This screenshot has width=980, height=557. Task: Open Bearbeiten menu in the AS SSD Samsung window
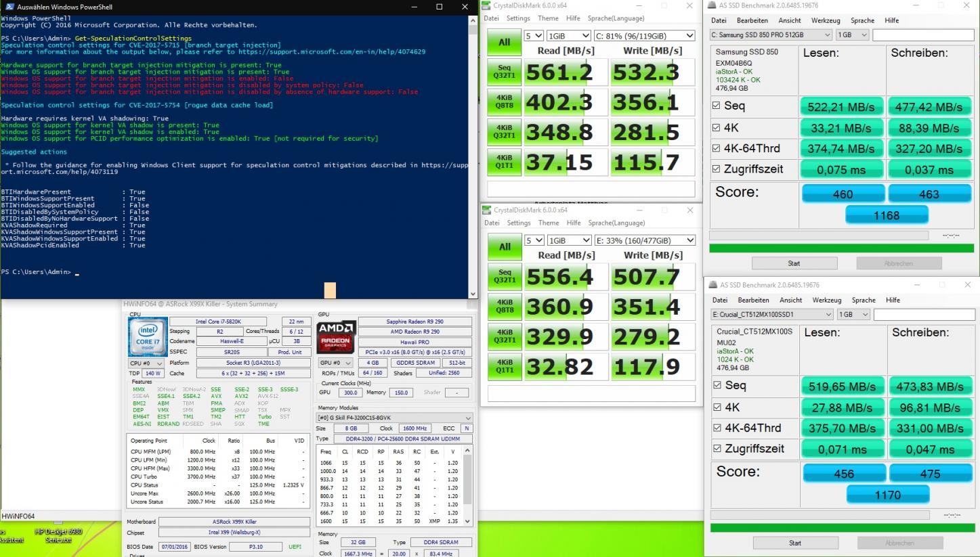tap(753, 20)
